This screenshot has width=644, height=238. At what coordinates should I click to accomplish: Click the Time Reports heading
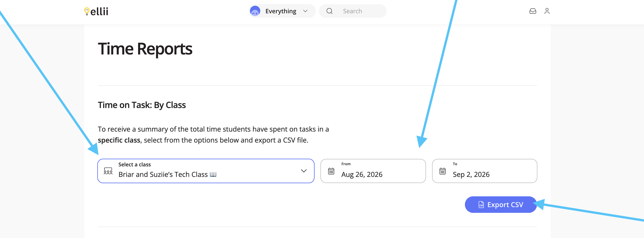click(145, 49)
